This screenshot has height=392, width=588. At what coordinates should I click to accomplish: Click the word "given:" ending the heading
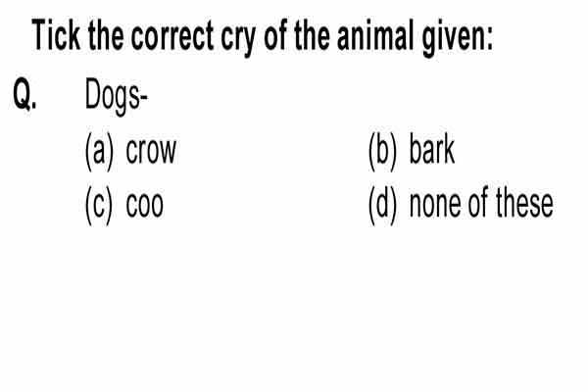(x=458, y=38)
